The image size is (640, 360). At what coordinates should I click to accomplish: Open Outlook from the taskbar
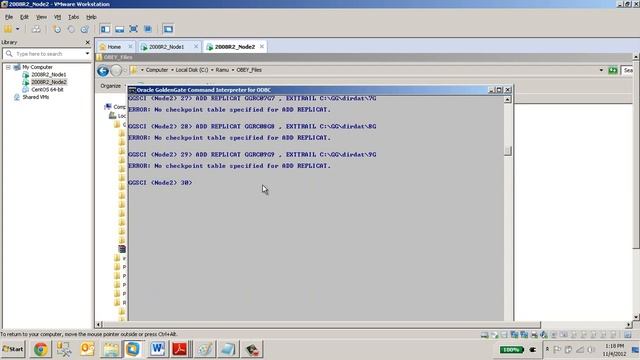coord(87,349)
